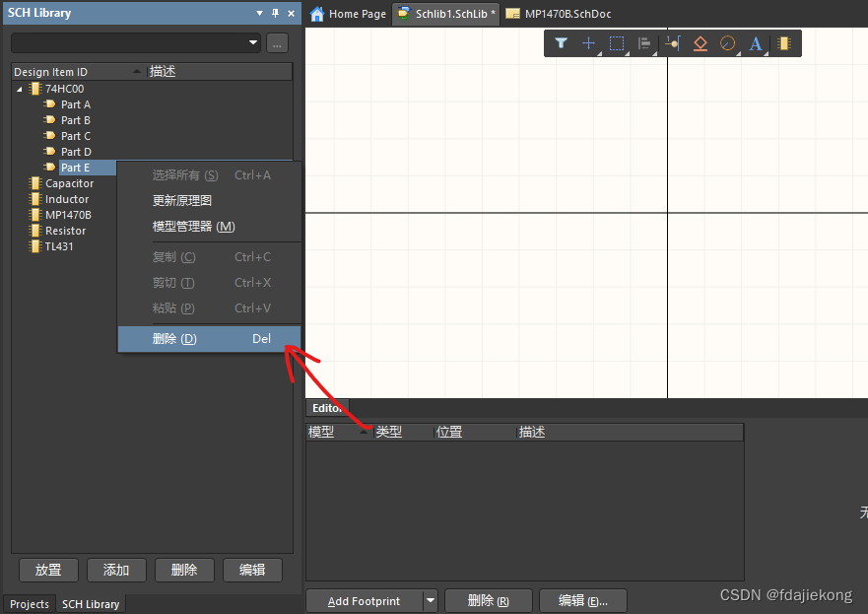Choose 更新原理图 in context menu
This screenshot has width=868, height=614.
coord(209,200)
